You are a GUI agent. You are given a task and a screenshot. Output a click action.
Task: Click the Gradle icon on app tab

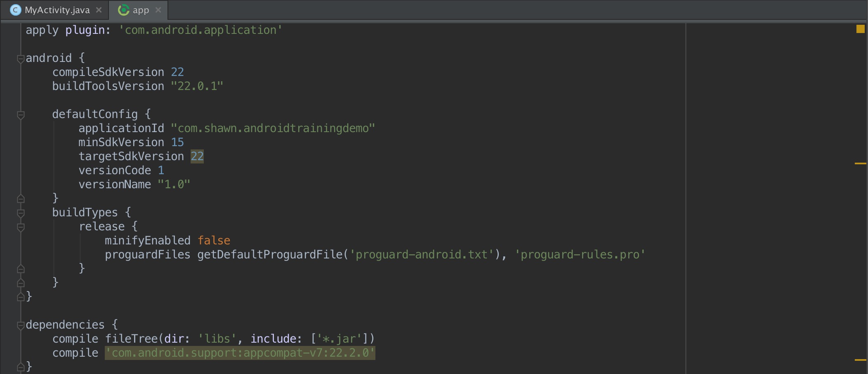pos(123,10)
